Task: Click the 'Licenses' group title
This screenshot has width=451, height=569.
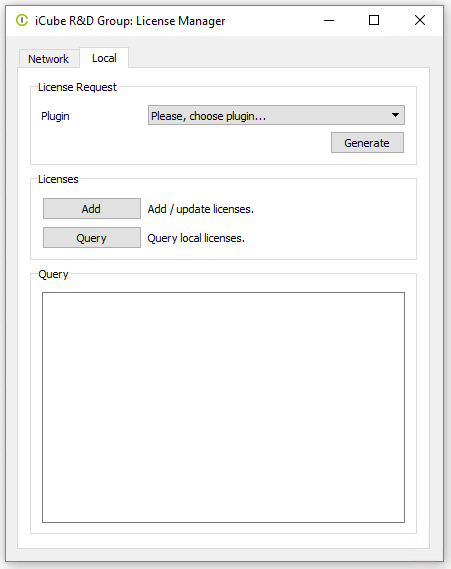Action: (58, 179)
